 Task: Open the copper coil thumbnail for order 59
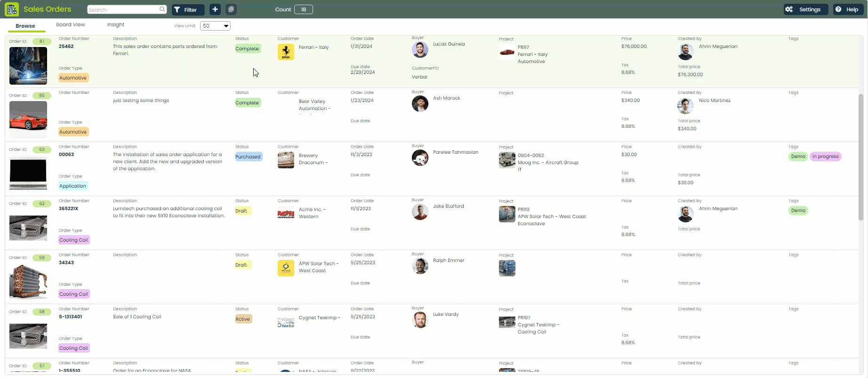point(28,282)
